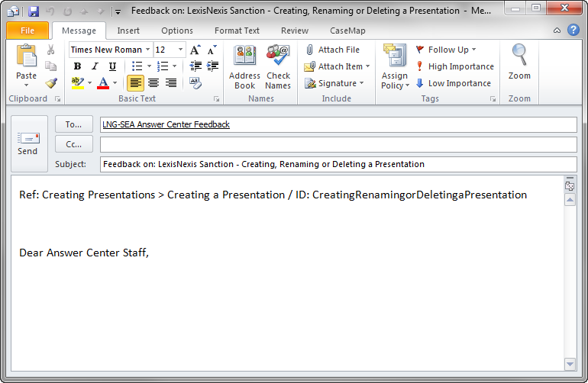Screen dimensions: 588x383
Task: Apply yellow text highlight color
Action: click(78, 83)
